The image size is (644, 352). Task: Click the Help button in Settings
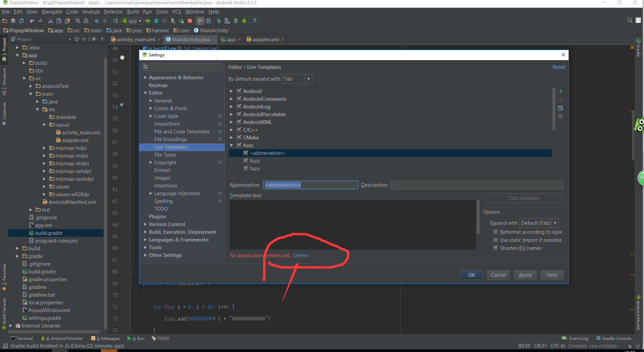tap(552, 275)
